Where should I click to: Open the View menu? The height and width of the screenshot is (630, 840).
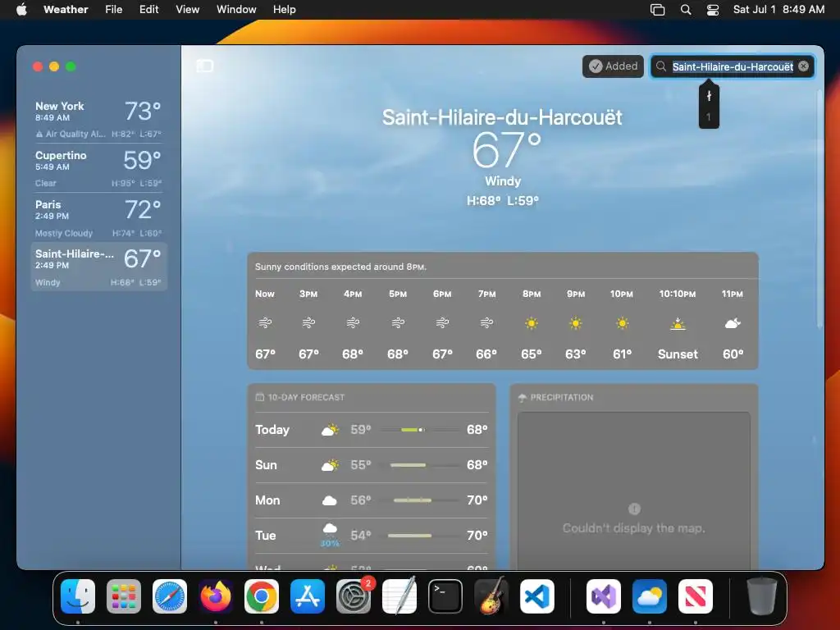point(188,9)
